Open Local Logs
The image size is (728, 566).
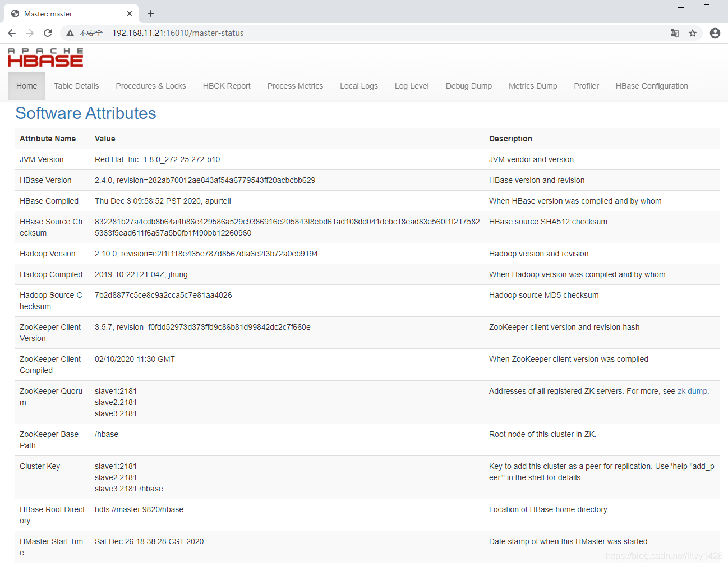coord(359,86)
